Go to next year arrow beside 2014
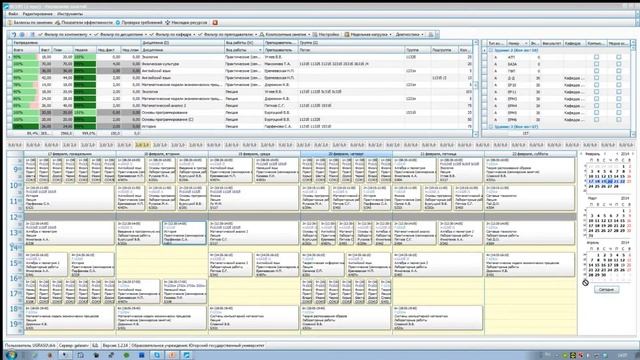This screenshot has width=640, height=360. point(633,154)
